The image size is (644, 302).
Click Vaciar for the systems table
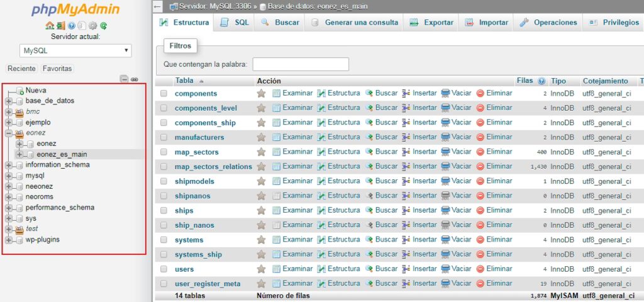(456, 240)
